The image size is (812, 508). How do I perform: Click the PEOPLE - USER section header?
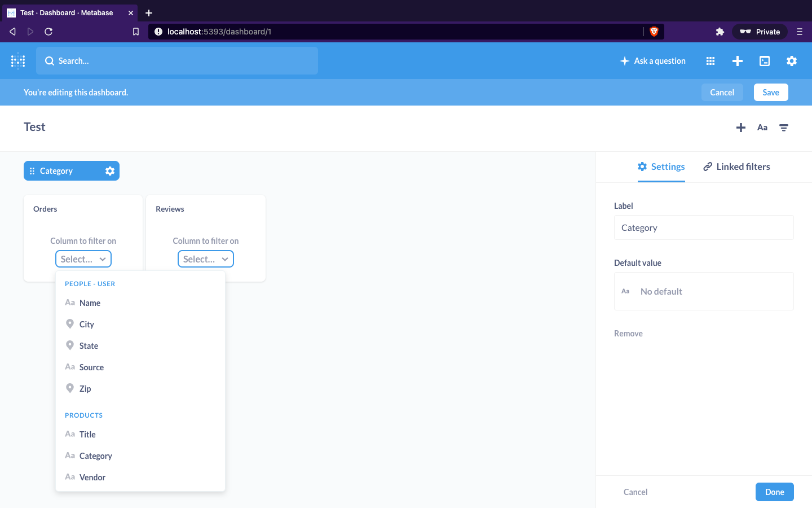click(90, 284)
